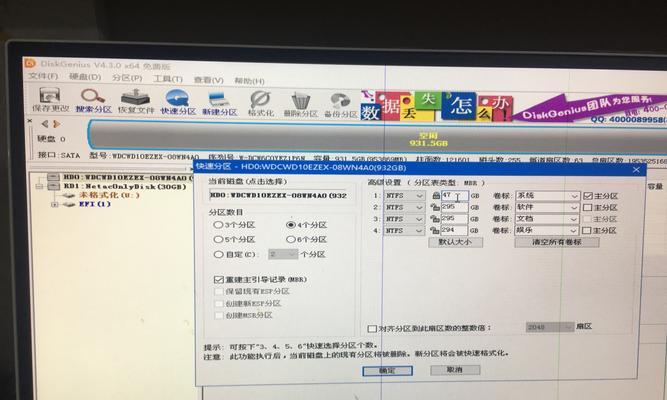Viewport: 667px width, 400px height.
Task: Select the 3 partitions (3个分区) radio option
Action: [234, 225]
